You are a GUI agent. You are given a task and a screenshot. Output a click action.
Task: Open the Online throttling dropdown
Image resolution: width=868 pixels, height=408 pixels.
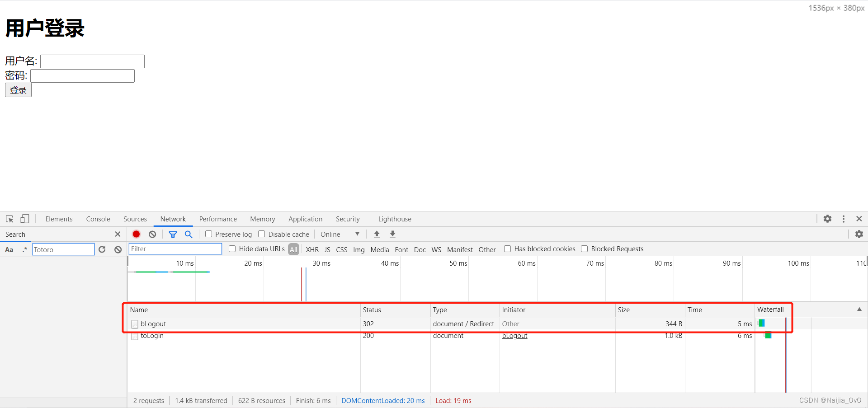tap(340, 234)
